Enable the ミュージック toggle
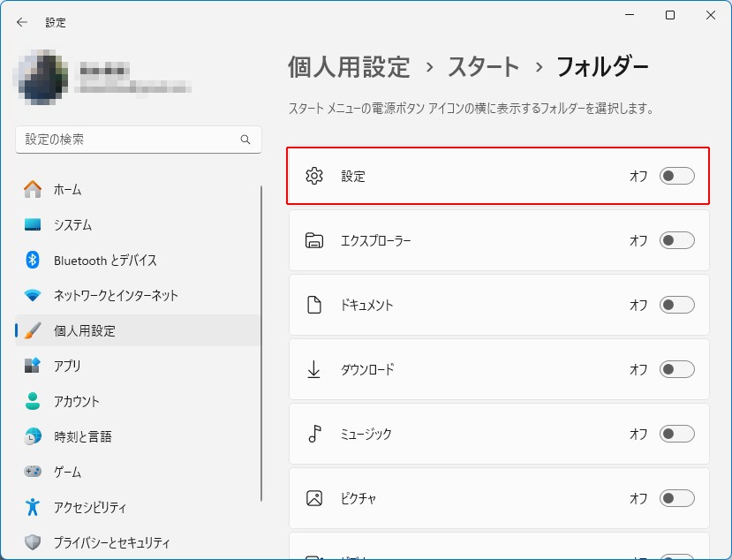This screenshot has height=560, width=732. click(x=677, y=434)
